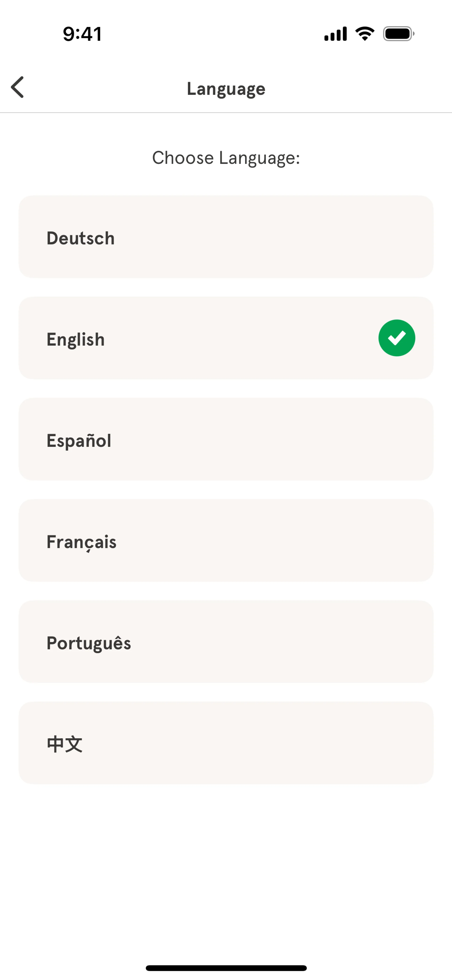
Task: Click the 9:41 clock in status bar
Action: 82,34
